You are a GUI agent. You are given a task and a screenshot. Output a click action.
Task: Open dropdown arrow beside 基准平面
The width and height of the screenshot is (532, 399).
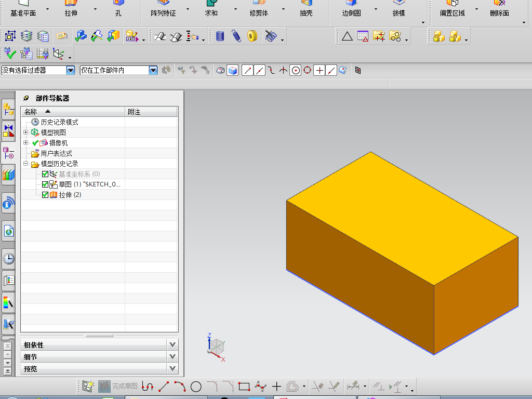(47, 9)
